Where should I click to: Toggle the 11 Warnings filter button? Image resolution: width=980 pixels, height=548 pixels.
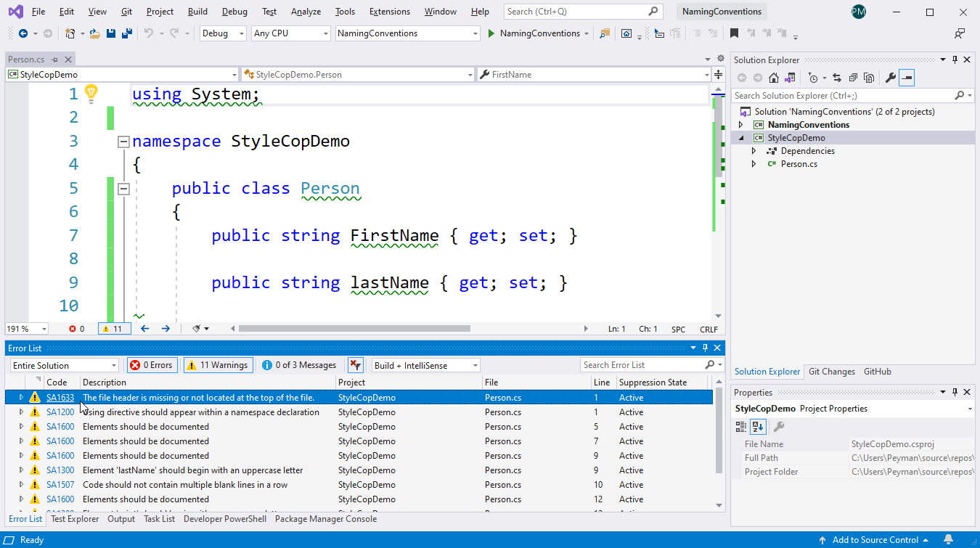[219, 365]
